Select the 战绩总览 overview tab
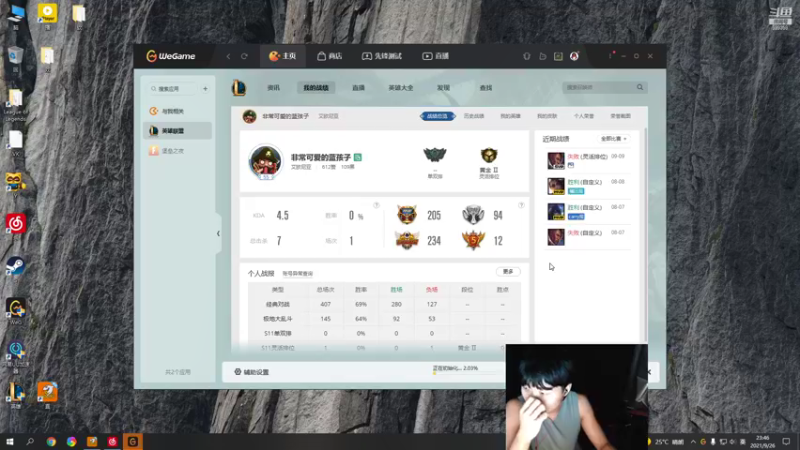Image resolution: width=800 pixels, height=450 pixels. coord(437,116)
